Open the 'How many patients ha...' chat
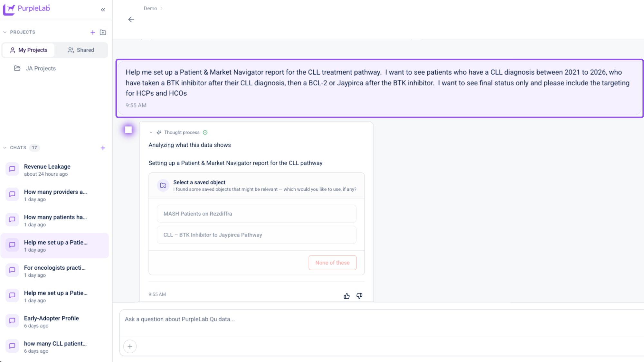This screenshot has height=362, width=644. pyautogui.click(x=55, y=220)
